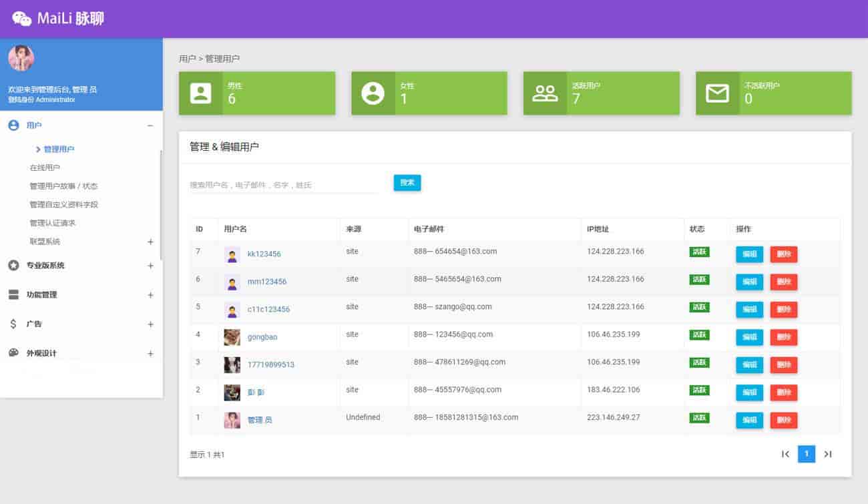The image size is (868, 504).
Task: Click the admin avatar in sidebar
Action: (21, 59)
